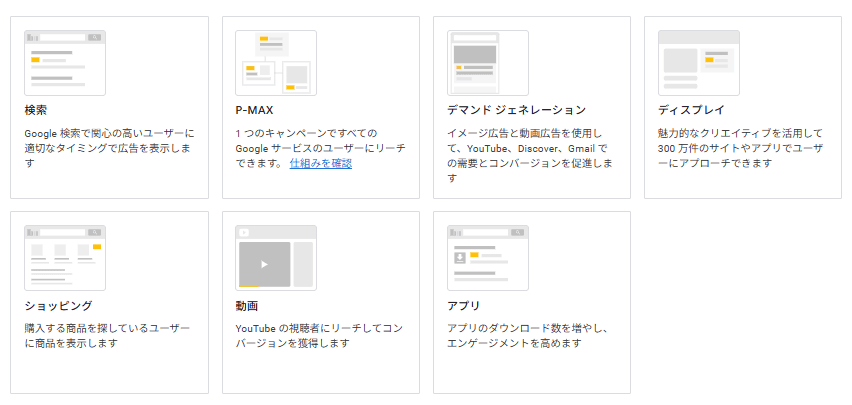Click description starting with 魅力的なクリエイティブ
852x405 pixels.
pos(741,148)
